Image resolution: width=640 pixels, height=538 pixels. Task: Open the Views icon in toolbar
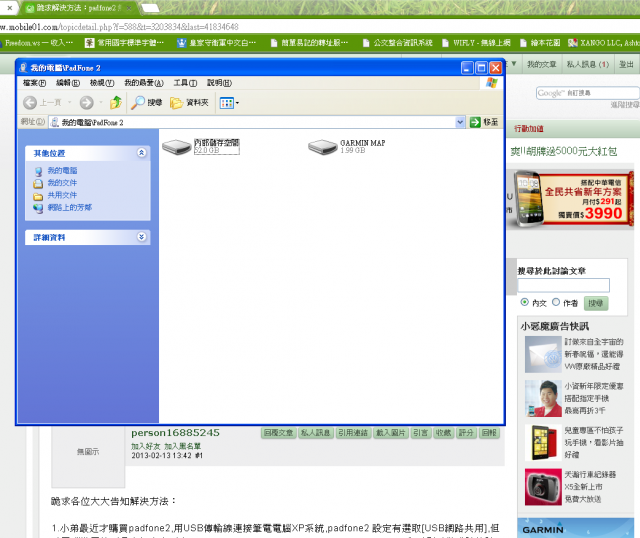(227, 103)
